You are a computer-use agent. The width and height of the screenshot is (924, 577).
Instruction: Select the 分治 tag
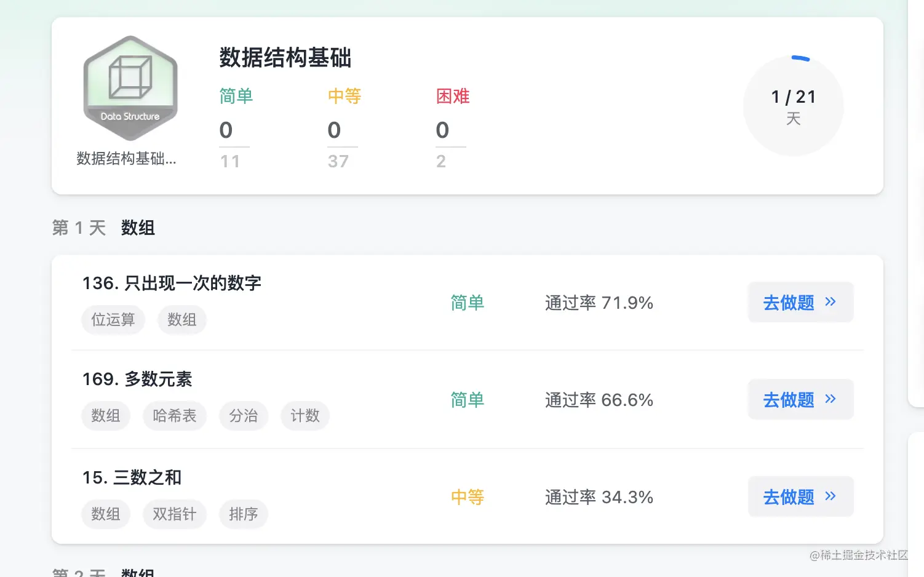(x=244, y=416)
